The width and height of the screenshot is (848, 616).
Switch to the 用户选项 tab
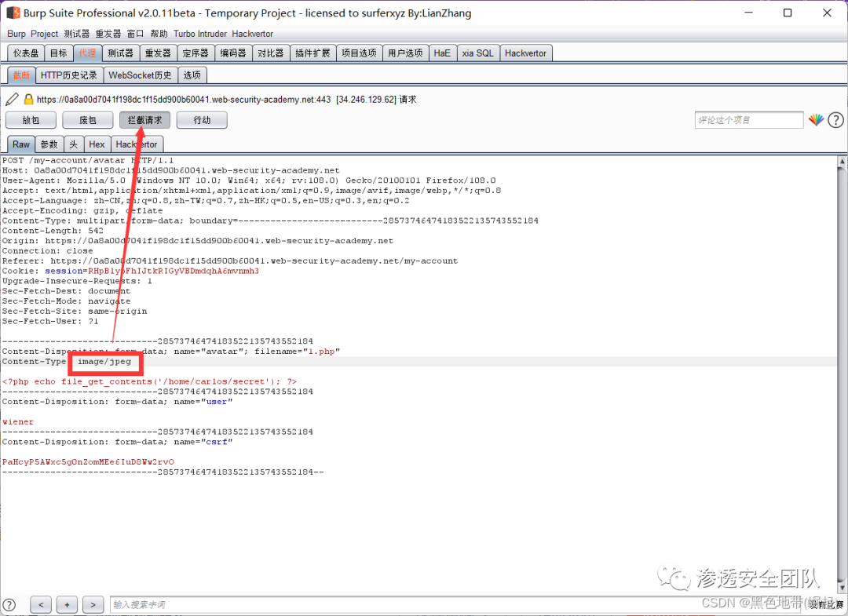click(406, 53)
